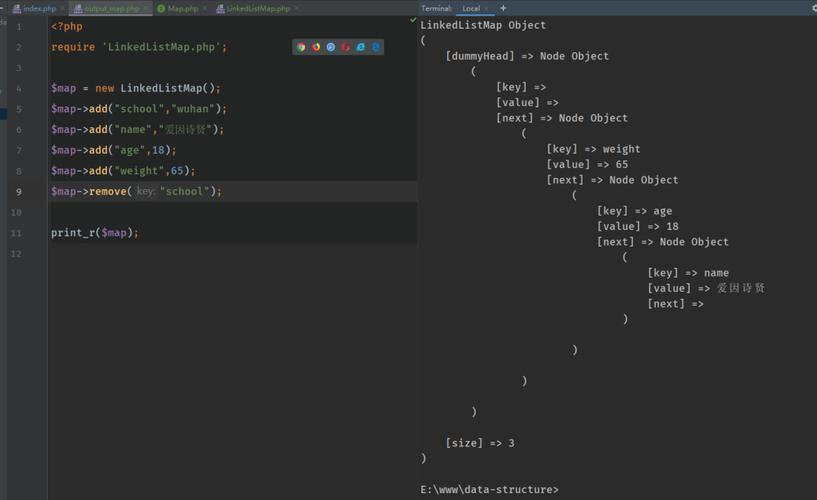Click "[value] => 18" in terminal
The height and width of the screenshot is (500, 817).
tap(637, 227)
